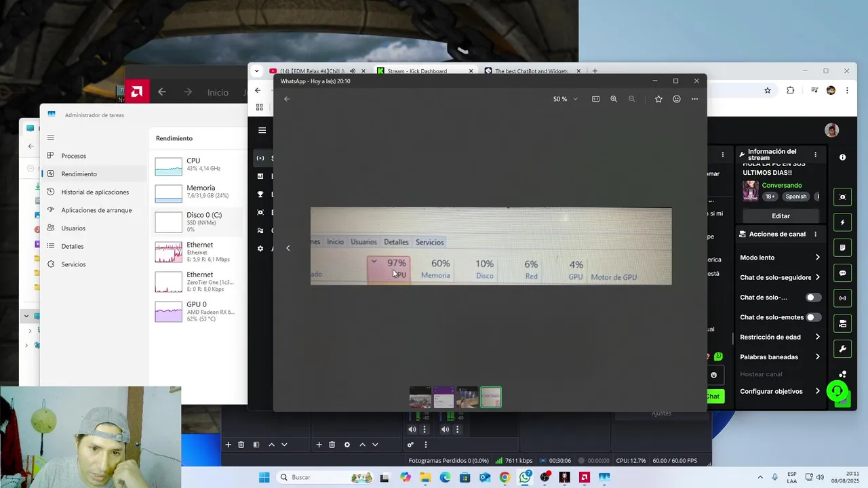The width and height of the screenshot is (868, 488).
Task: Open more options in WhatsApp viewer
Action: [x=694, y=99]
